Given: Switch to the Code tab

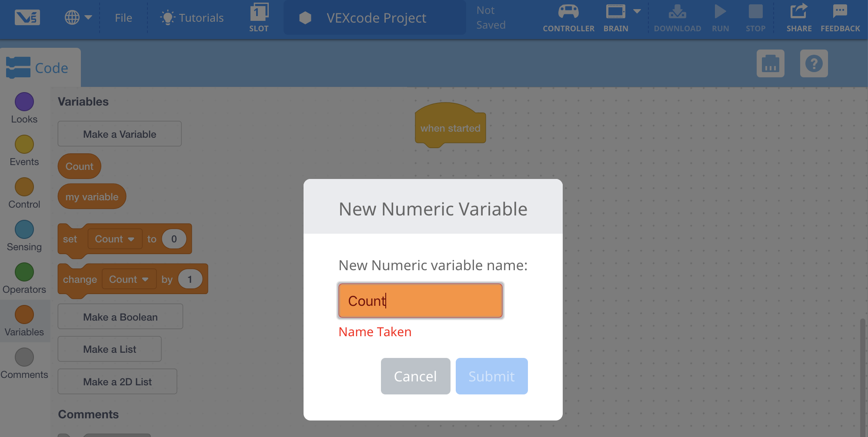Looking at the screenshot, I should (40, 67).
